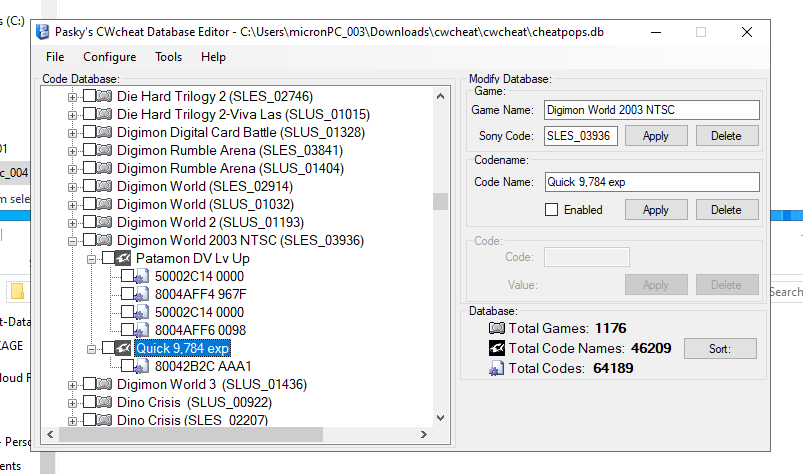The height and width of the screenshot is (474, 803).
Task: Expand the Digimon Rumble Arena (SLES_03841) node
Action: (x=72, y=151)
